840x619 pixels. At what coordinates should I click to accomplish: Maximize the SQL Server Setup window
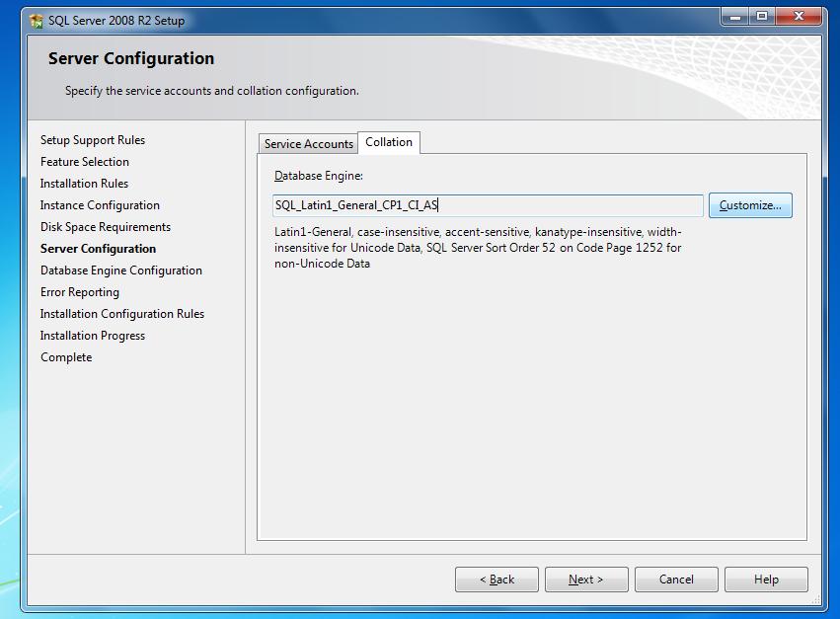[762, 17]
